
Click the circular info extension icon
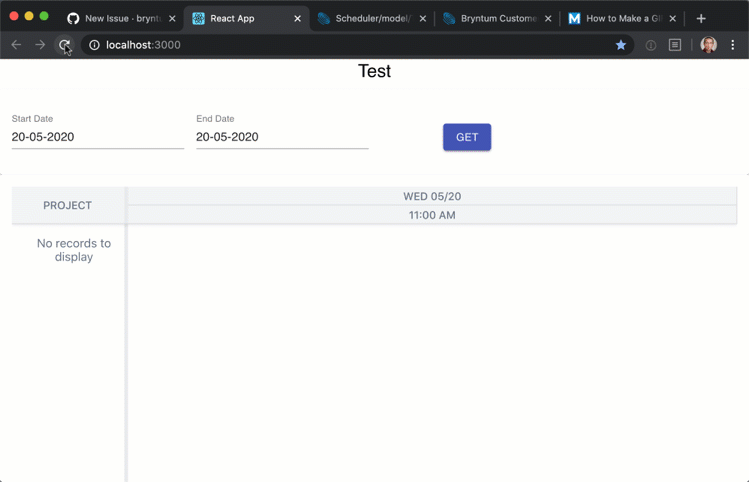click(x=651, y=45)
